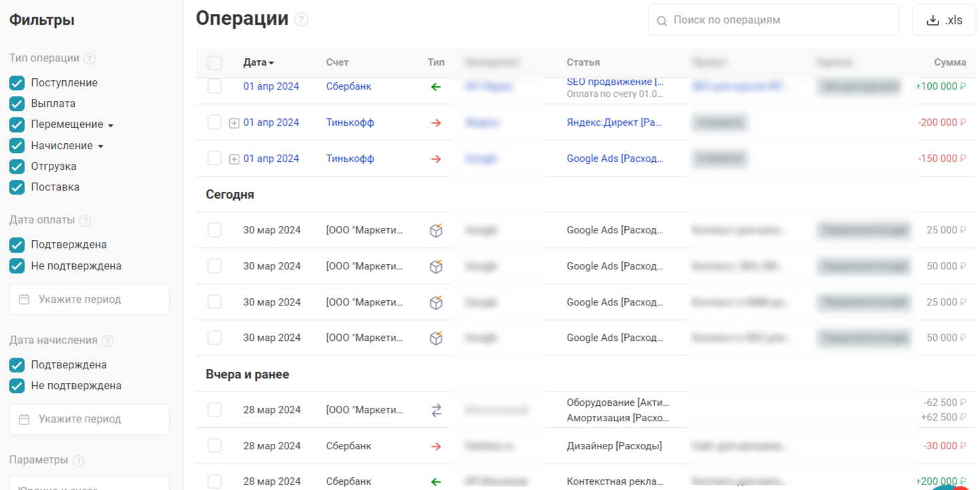The width and height of the screenshot is (980, 490).
Task: Click calendar icon in Дата оплаты period field
Action: click(24, 299)
